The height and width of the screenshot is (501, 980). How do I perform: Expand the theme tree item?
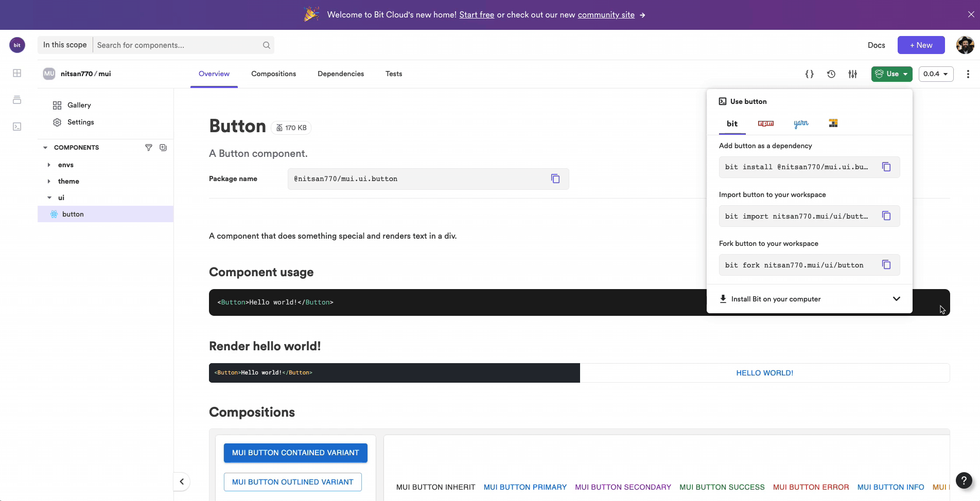tap(49, 181)
